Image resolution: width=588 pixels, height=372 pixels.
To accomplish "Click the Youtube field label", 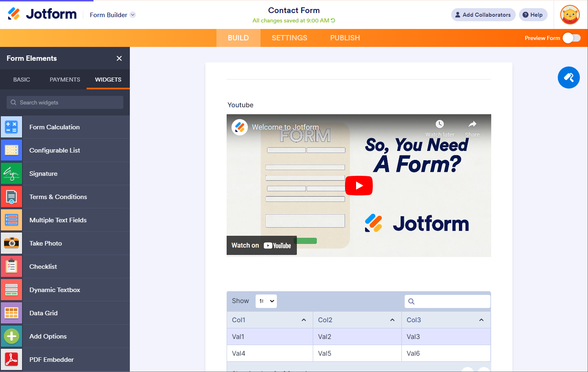I will pos(241,105).
